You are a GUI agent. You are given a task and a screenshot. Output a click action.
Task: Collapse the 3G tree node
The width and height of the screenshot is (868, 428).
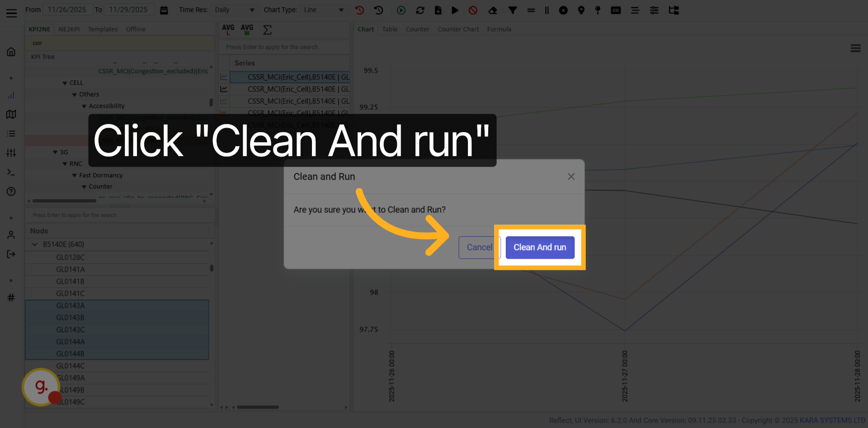click(55, 152)
